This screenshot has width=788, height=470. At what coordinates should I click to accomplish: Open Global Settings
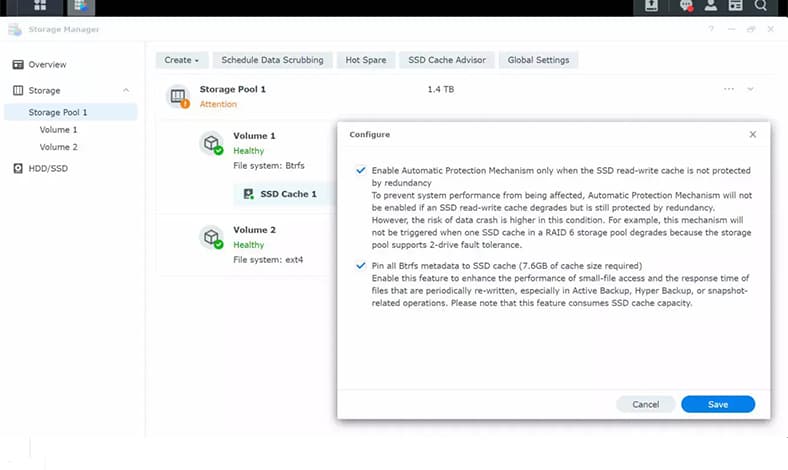[x=538, y=60]
